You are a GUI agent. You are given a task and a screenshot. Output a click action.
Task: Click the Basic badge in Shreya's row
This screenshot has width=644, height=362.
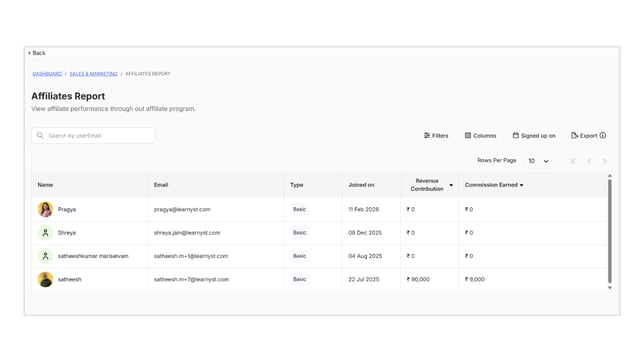(299, 233)
